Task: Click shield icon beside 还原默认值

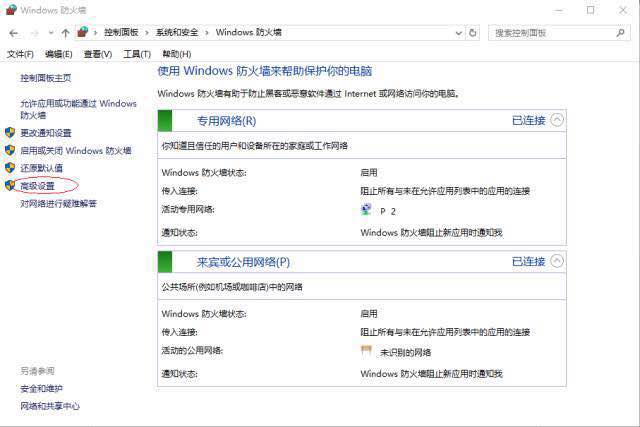Action: pyautogui.click(x=10, y=167)
